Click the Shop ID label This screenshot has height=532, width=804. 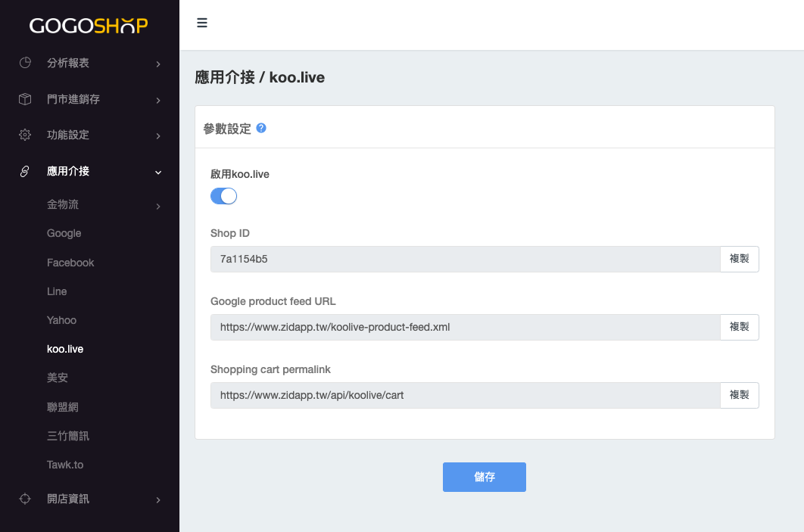coord(229,233)
